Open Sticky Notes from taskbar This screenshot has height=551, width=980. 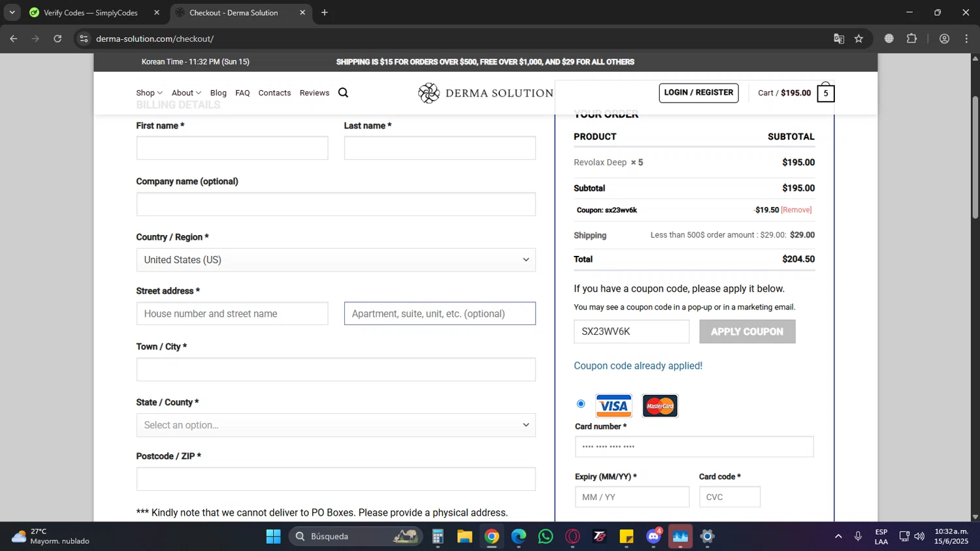coord(627,537)
